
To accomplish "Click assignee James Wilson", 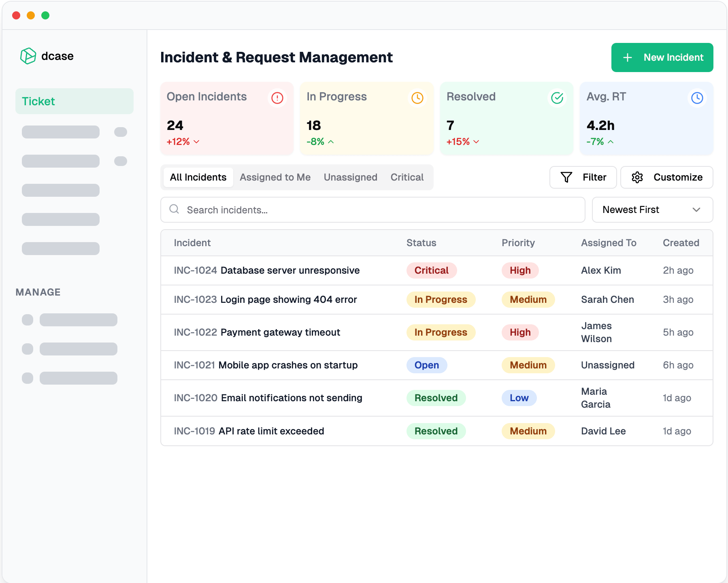I will 596,332.
